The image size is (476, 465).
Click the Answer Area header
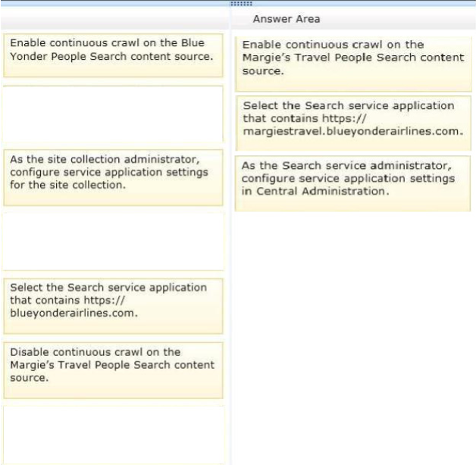click(287, 19)
